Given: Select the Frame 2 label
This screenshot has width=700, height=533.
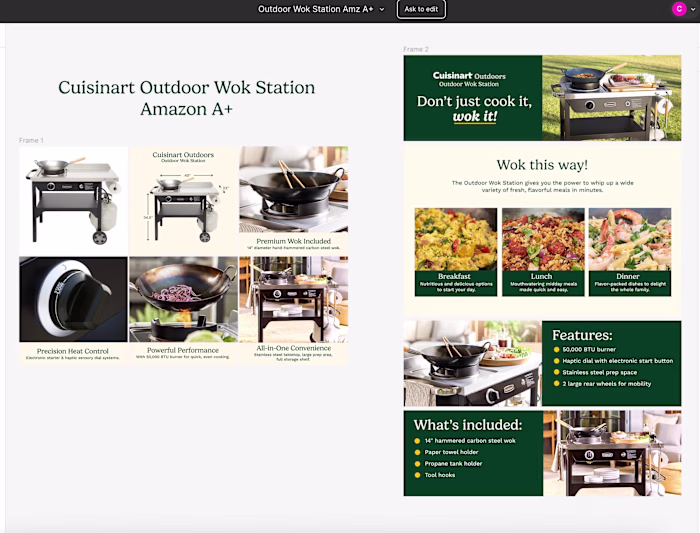Looking at the screenshot, I should click(x=416, y=49).
